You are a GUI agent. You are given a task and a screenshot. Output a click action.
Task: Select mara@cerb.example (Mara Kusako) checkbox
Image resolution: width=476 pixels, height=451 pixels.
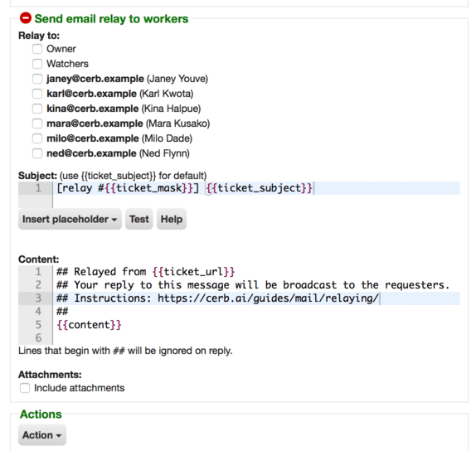click(x=37, y=124)
